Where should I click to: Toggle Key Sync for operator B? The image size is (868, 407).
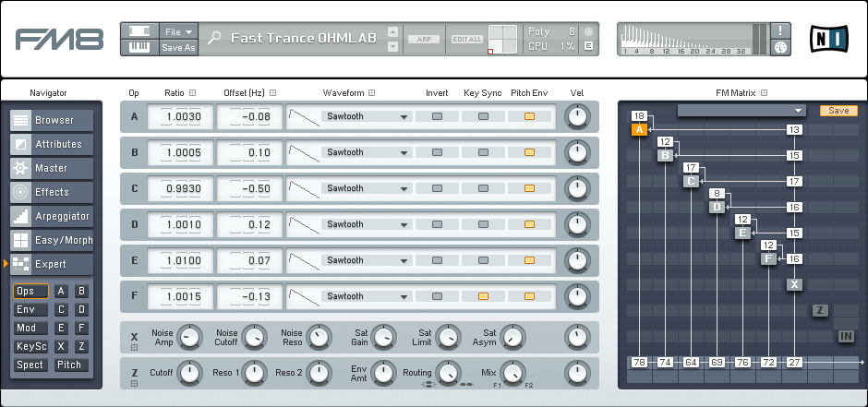(483, 152)
